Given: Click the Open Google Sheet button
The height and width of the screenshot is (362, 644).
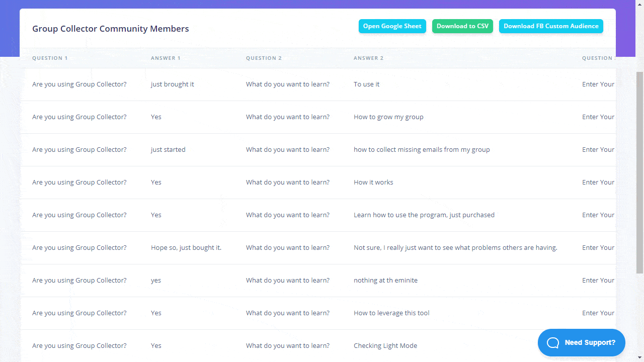Looking at the screenshot, I should (392, 26).
